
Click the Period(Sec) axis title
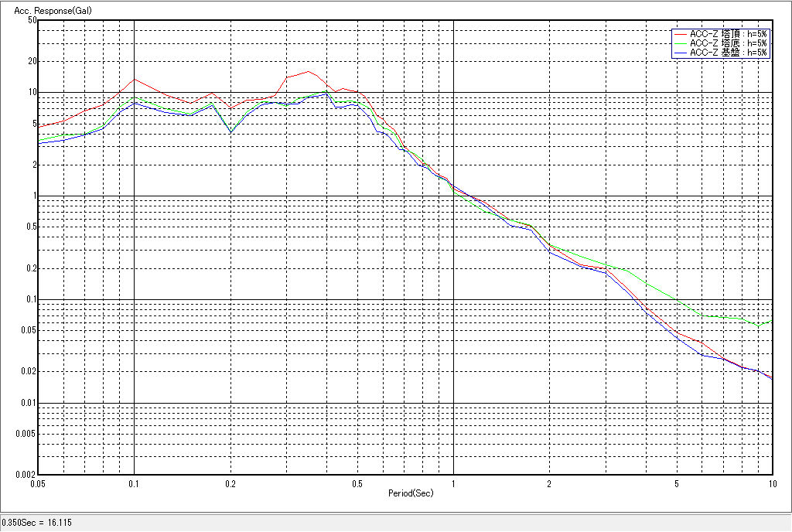(x=406, y=493)
